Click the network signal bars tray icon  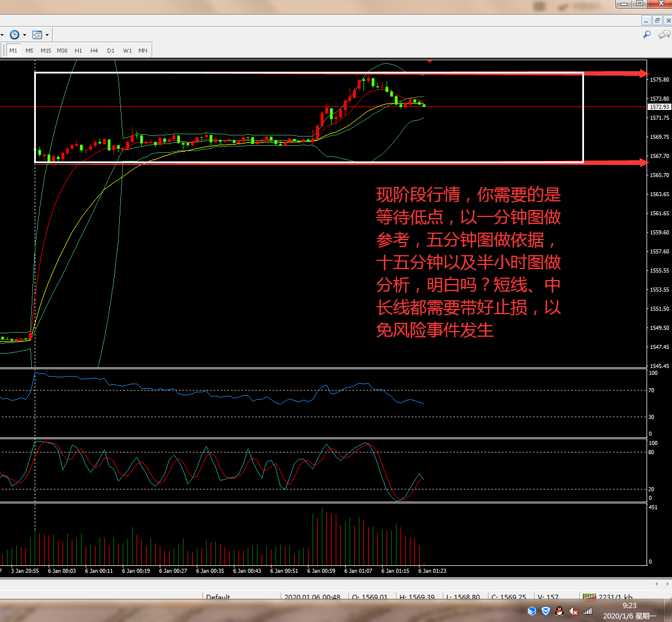pyautogui.click(x=587, y=611)
